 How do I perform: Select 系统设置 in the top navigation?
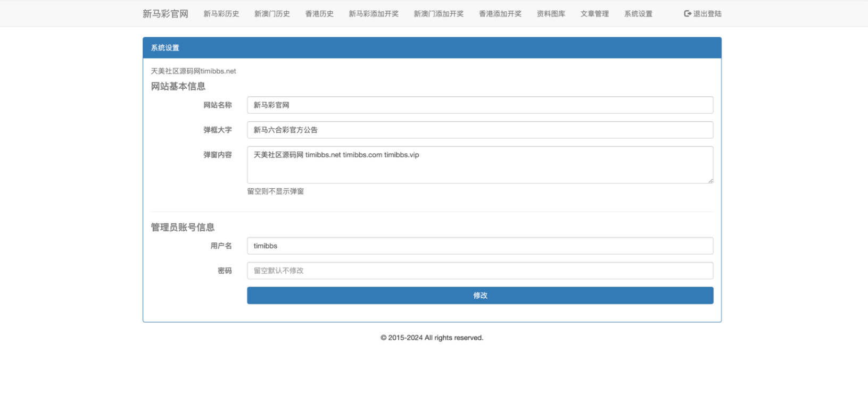tap(638, 14)
